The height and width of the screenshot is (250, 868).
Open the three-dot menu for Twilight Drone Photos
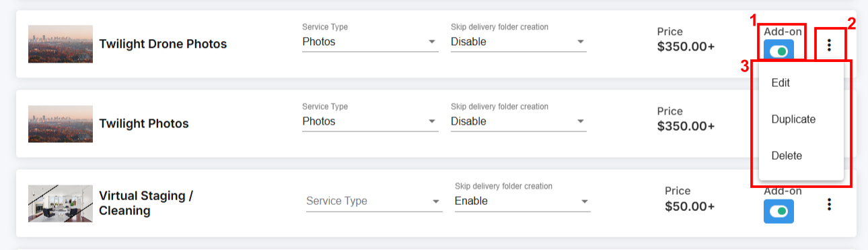829,45
